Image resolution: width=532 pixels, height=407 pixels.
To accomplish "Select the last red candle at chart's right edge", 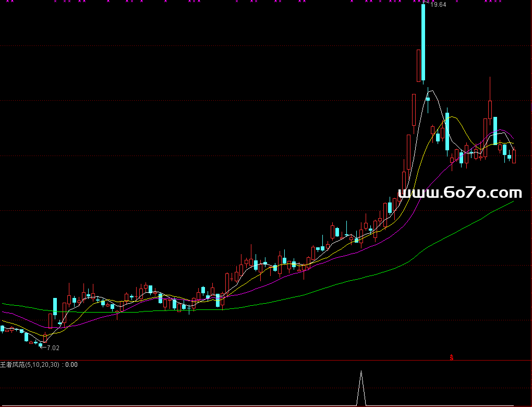I will click(x=514, y=157).
